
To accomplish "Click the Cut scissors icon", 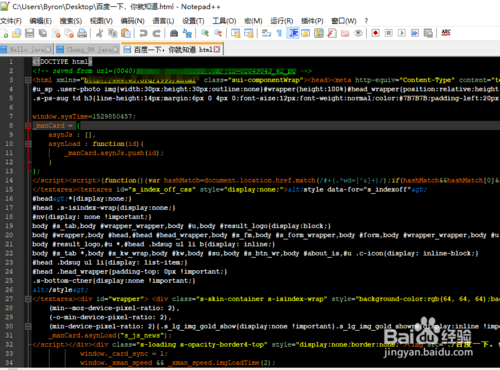I will (x=99, y=33).
